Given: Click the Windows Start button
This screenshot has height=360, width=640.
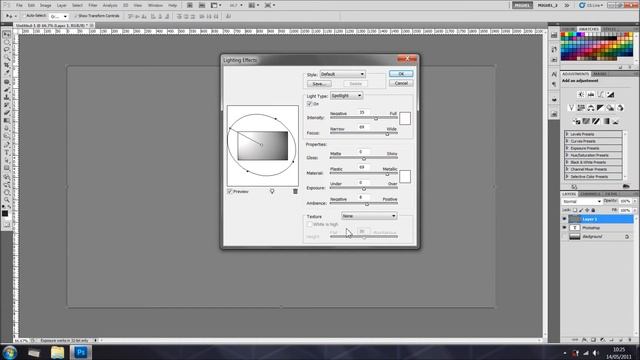Looking at the screenshot, I should 10,352.
